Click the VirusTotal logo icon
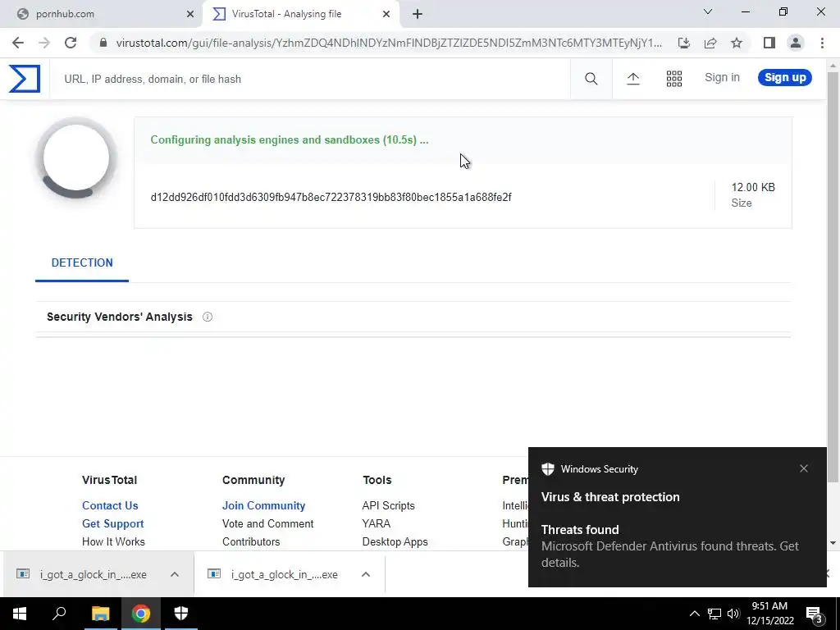 (24, 79)
